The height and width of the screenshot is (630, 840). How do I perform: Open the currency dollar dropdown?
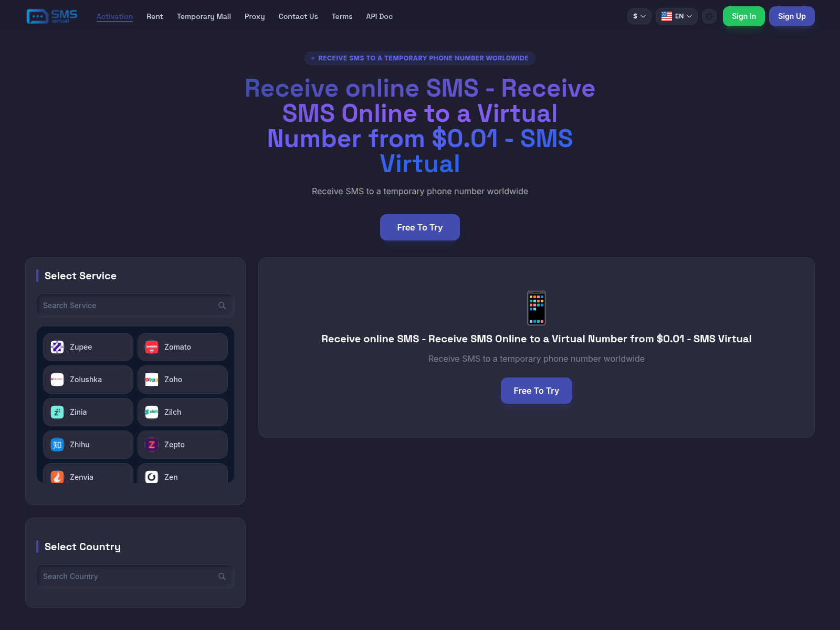[x=639, y=16]
